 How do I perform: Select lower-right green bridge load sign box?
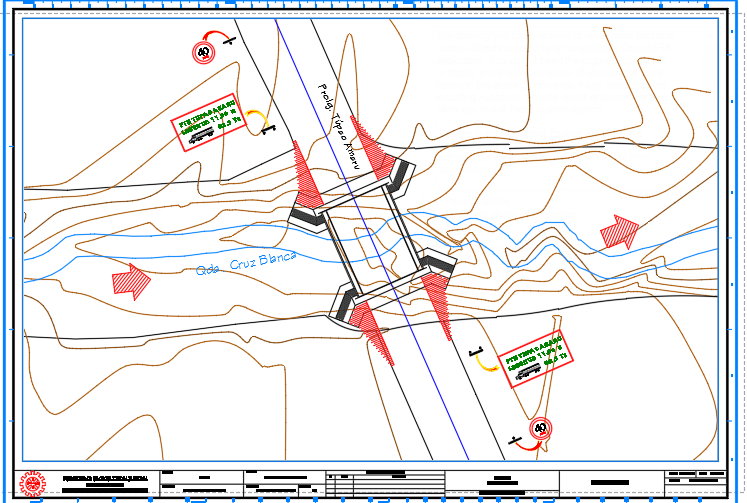(x=538, y=360)
